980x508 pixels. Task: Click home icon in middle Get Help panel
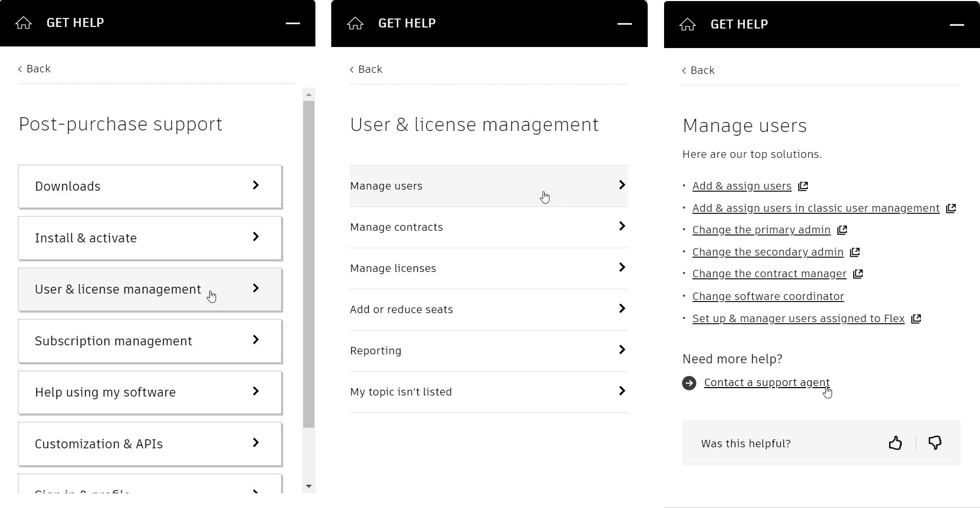[355, 23]
